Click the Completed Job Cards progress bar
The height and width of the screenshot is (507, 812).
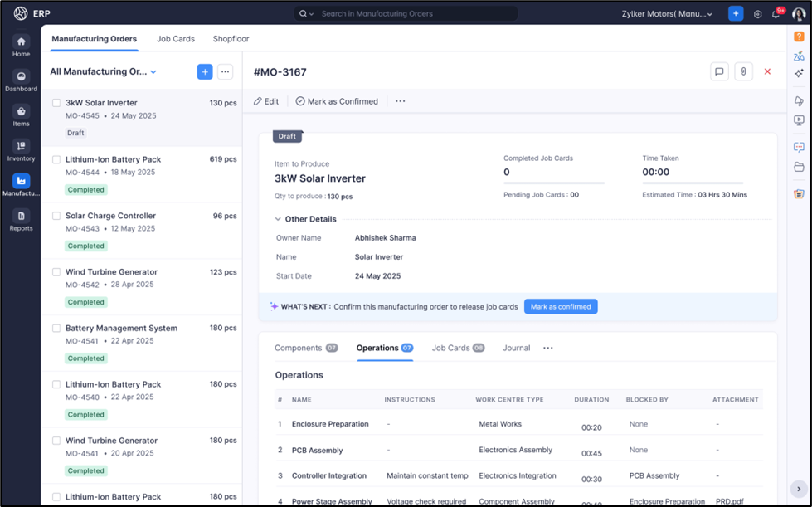553,183
